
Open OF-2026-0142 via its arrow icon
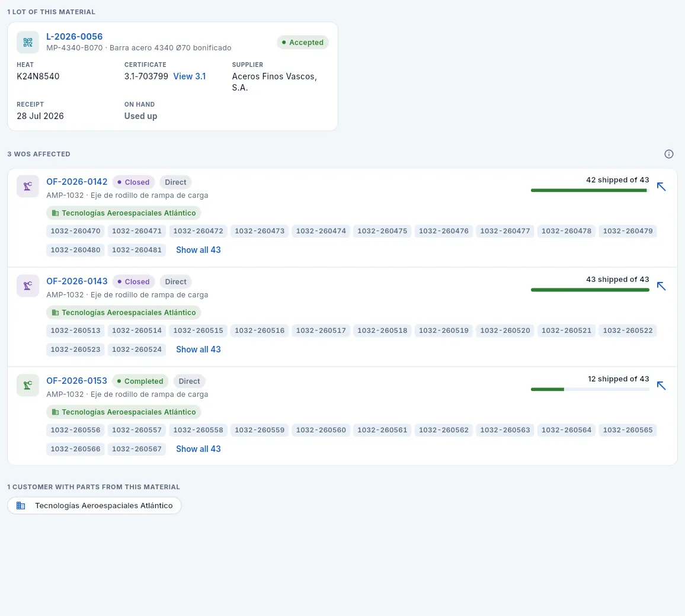tap(661, 187)
